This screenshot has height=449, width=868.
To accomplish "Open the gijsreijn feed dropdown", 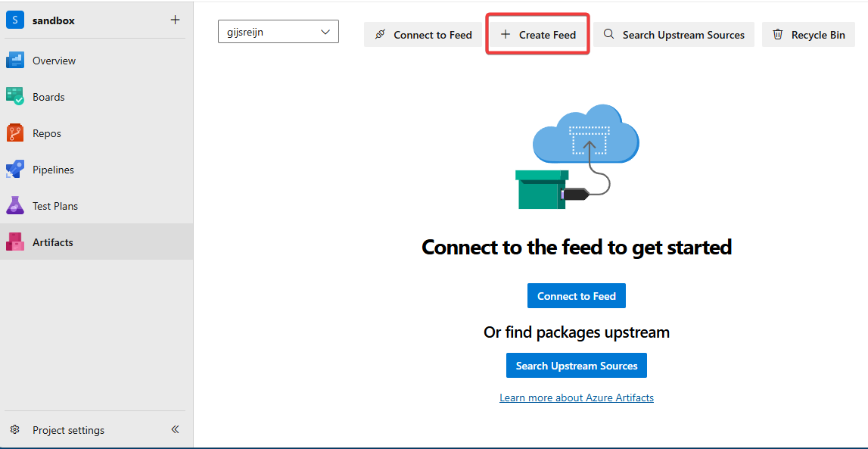I will (278, 32).
